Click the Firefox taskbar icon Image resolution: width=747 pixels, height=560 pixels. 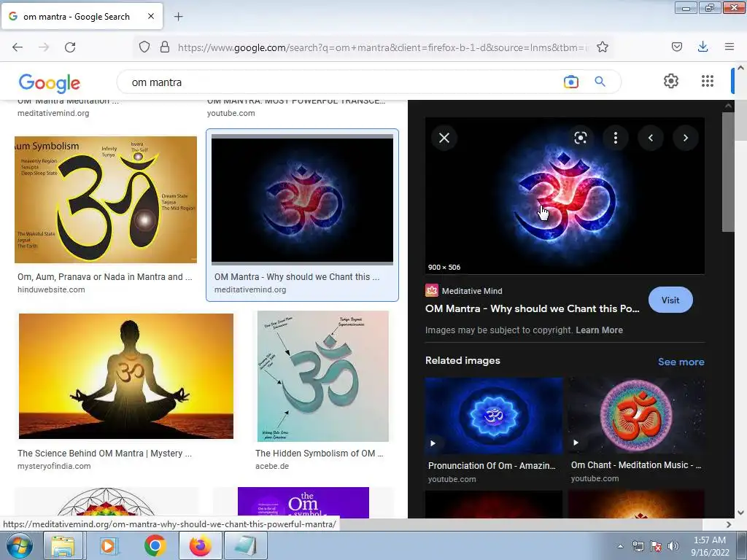point(200,545)
